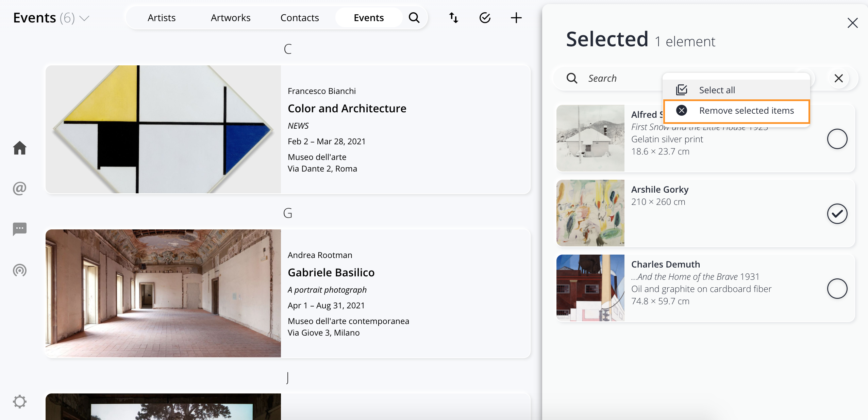Switch to the Contacts tab

(300, 18)
